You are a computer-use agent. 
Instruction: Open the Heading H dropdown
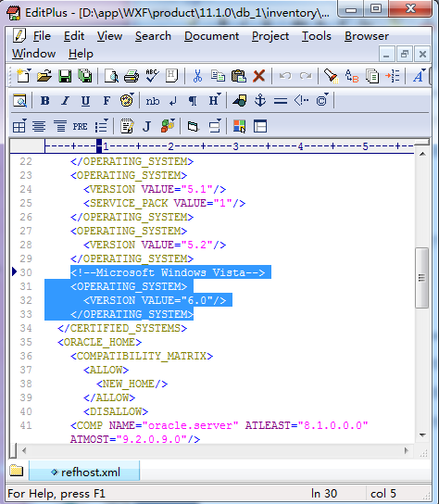(215, 101)
